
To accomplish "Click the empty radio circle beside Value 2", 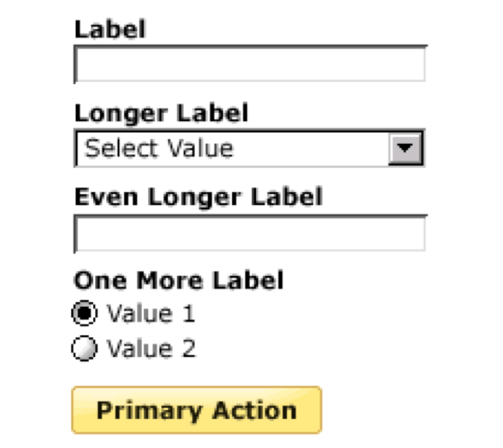I will pos(85,349).
